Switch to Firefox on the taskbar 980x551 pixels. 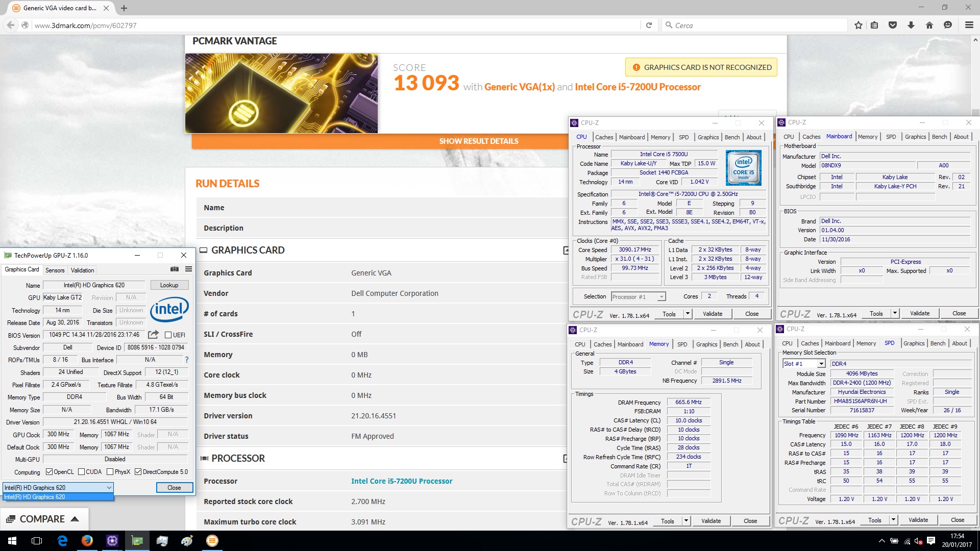coord(87,541)
